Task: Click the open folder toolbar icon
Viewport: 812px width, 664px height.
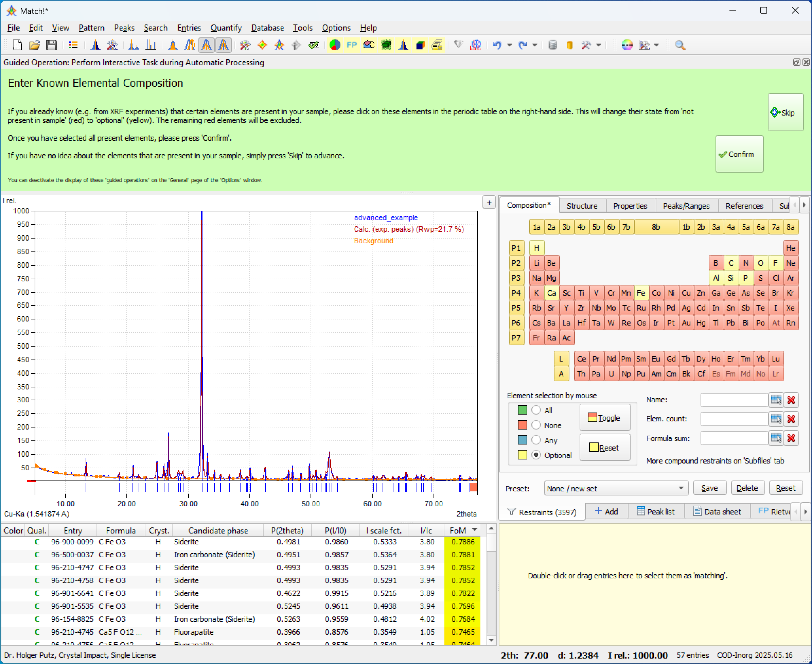Action: pyautogui.click(x=34, y=45)
